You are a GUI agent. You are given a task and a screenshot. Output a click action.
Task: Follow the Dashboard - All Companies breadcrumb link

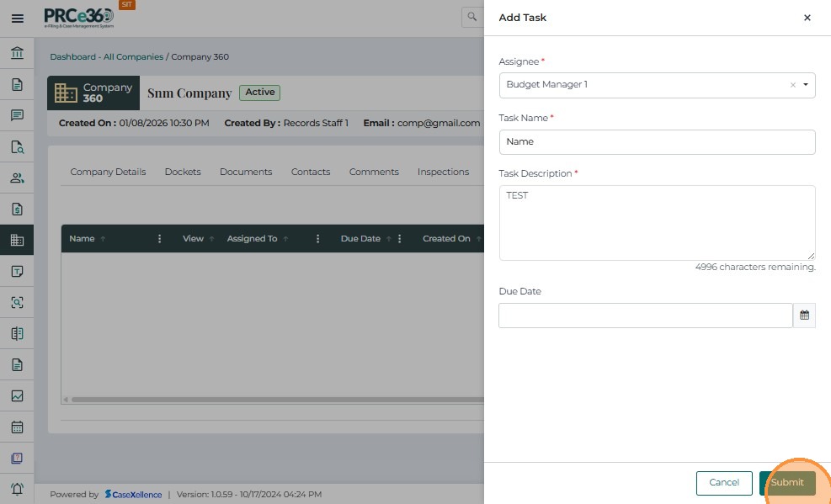point(107,57)
